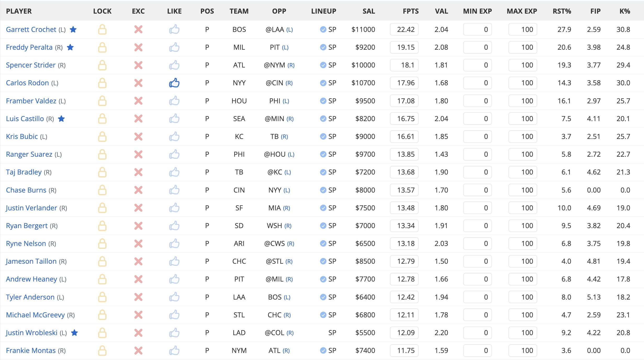Sort table by SAL column header

click(368, 11)
